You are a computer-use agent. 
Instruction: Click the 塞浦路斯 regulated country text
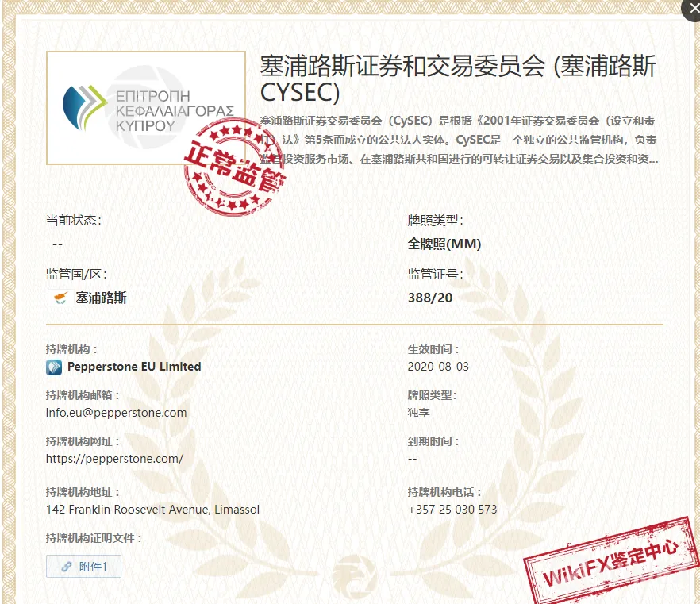tap(101, 298)
